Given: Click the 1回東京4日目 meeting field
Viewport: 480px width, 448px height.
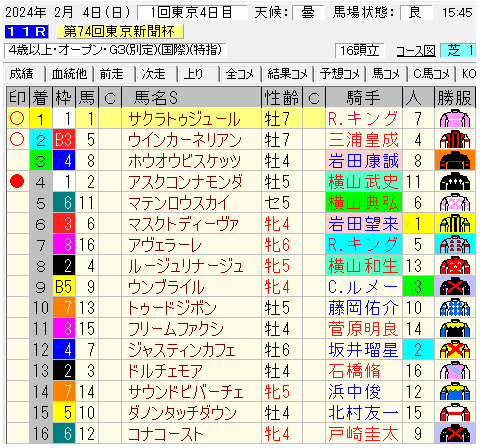Looking at the screenshot, I should [x=192, y=13].
